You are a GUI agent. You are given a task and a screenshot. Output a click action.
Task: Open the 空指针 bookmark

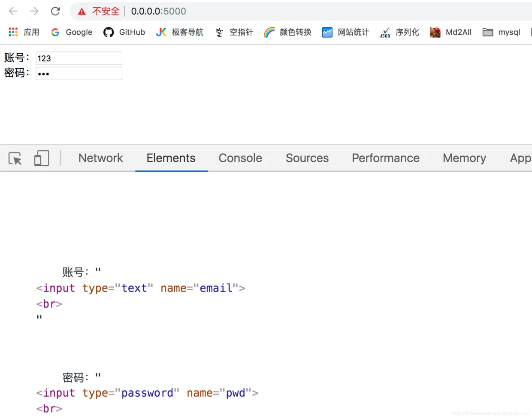coord(234,32)
